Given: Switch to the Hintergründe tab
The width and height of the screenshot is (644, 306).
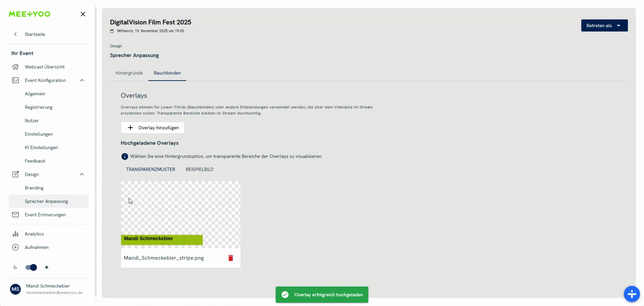Looking at the screenshot, I should (x=129, y=73).
